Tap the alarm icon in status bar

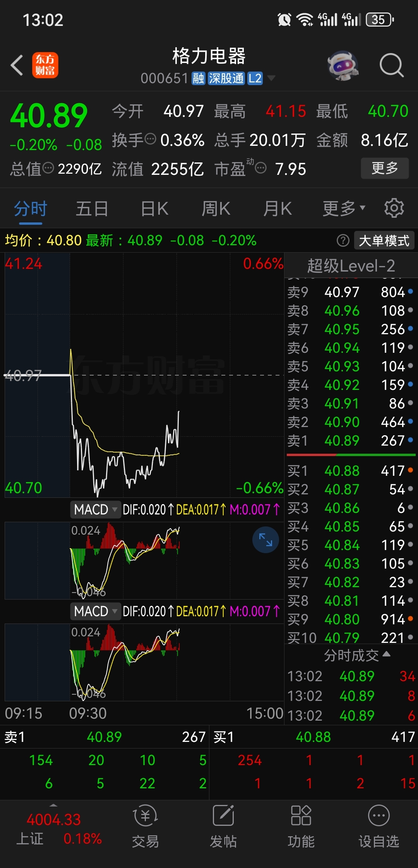tap(284, 19)
